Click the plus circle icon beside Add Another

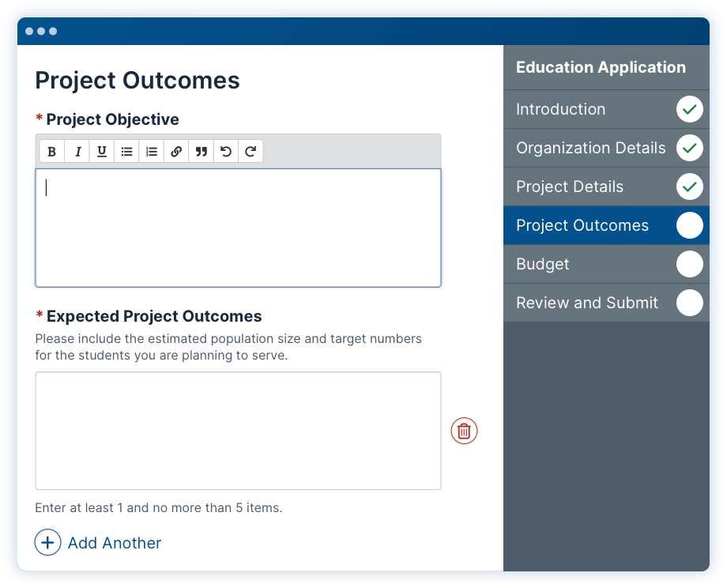tap(47, 542)
